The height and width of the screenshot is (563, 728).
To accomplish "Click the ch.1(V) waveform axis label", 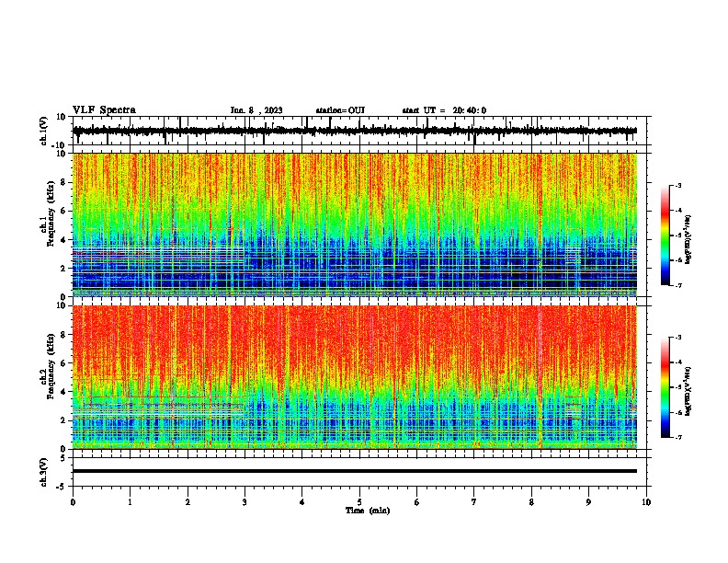I will click(44, 131).
